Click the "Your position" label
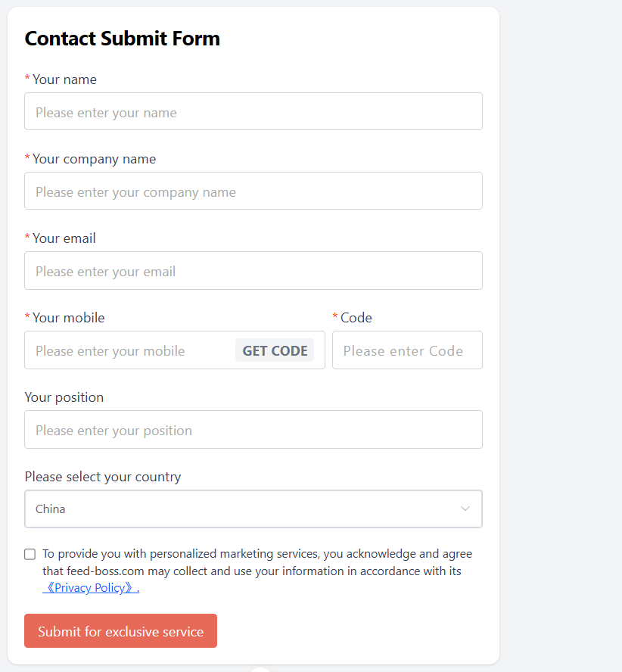Image resolution: width=622 pixels, height=672 pixels. [64, 397]
